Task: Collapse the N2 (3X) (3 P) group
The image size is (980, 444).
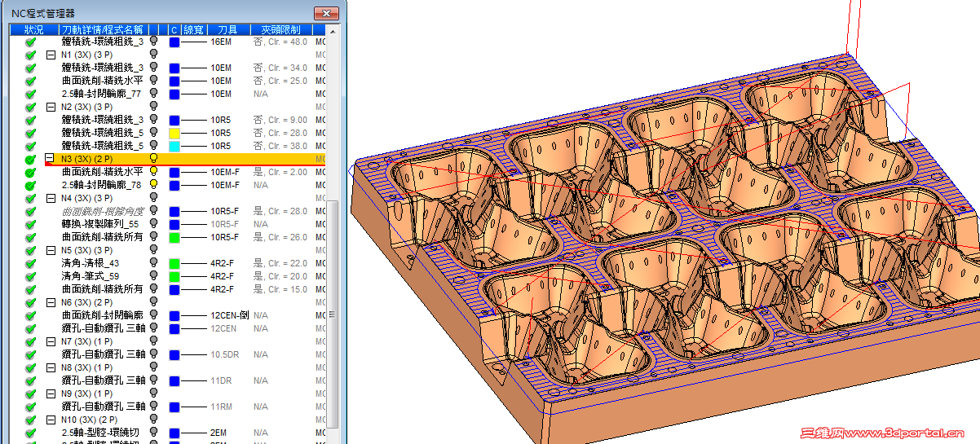Action: tap(51, 107)
